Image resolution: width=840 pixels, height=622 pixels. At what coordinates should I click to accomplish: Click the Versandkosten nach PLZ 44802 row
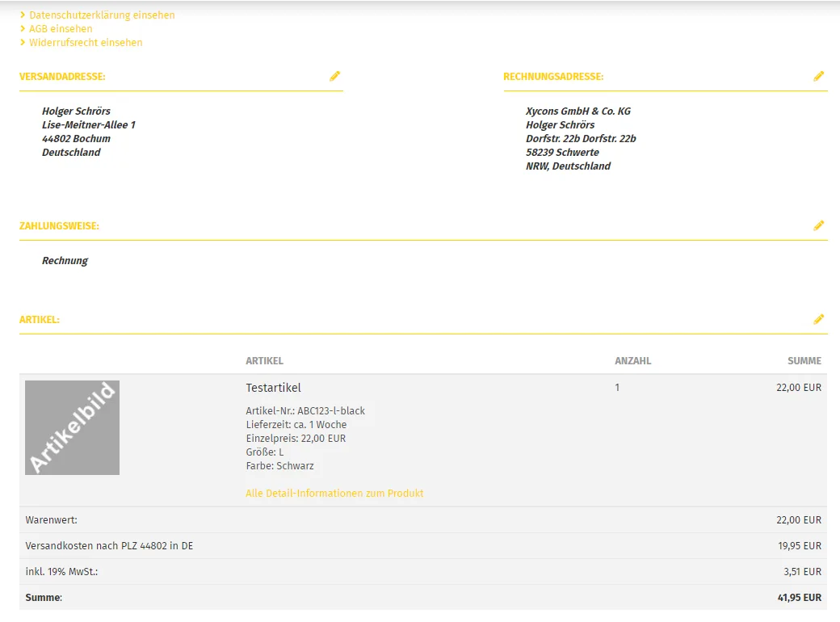(423, 545)
